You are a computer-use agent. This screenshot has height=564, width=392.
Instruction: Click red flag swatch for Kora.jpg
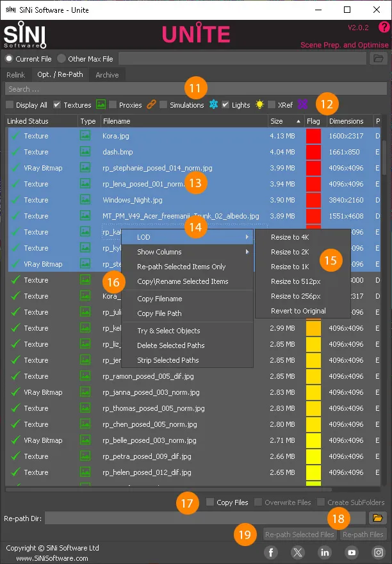pyautogui.click(x=313, y=136)
